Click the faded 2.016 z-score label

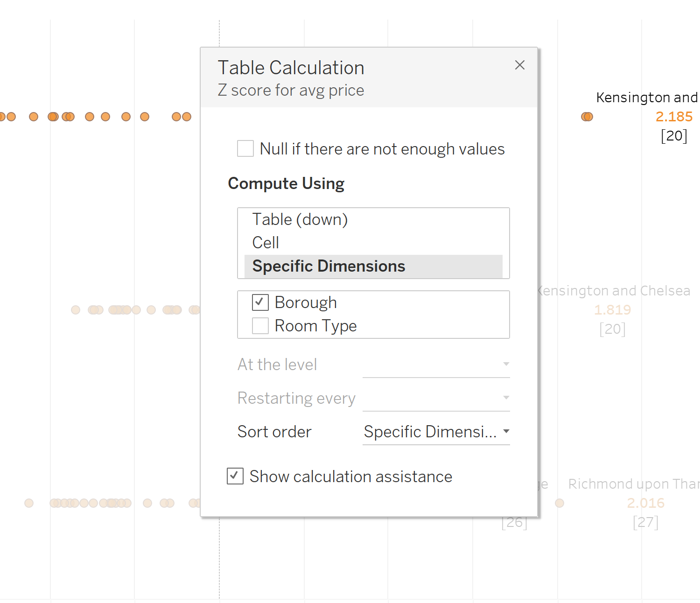pos(645,503)
